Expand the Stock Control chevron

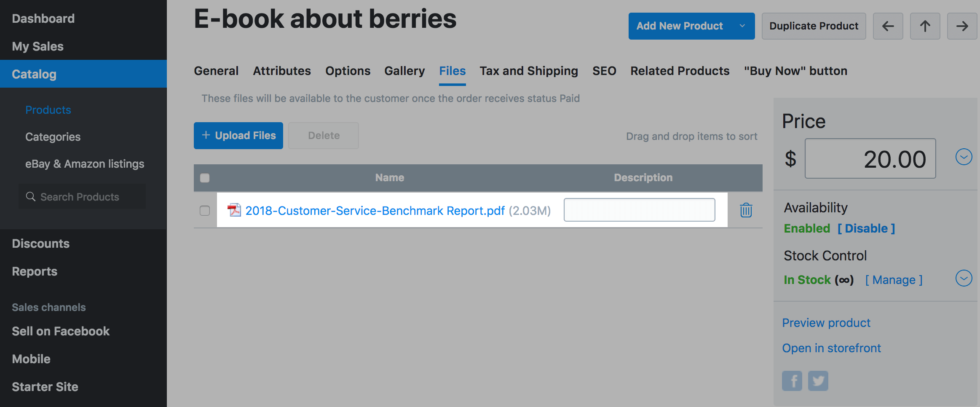click(x=964, y=278)
